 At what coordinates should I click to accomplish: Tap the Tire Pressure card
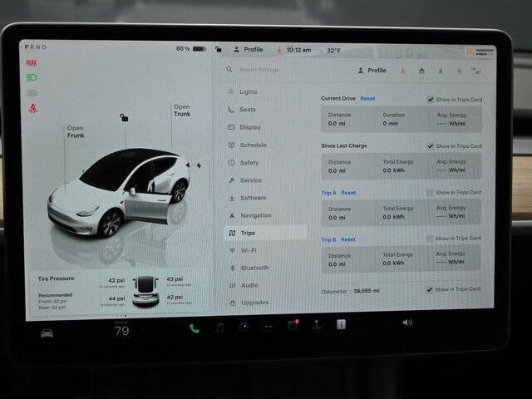pyautogui.click(x=119, y=292)
